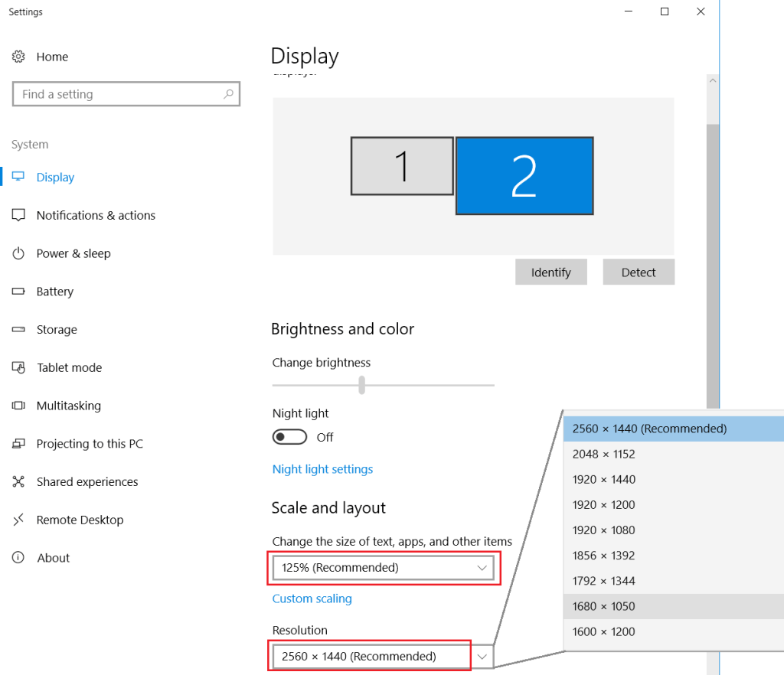Click the Display monitor icon
Screen dimensions: 784x675
tap(18, 176)
